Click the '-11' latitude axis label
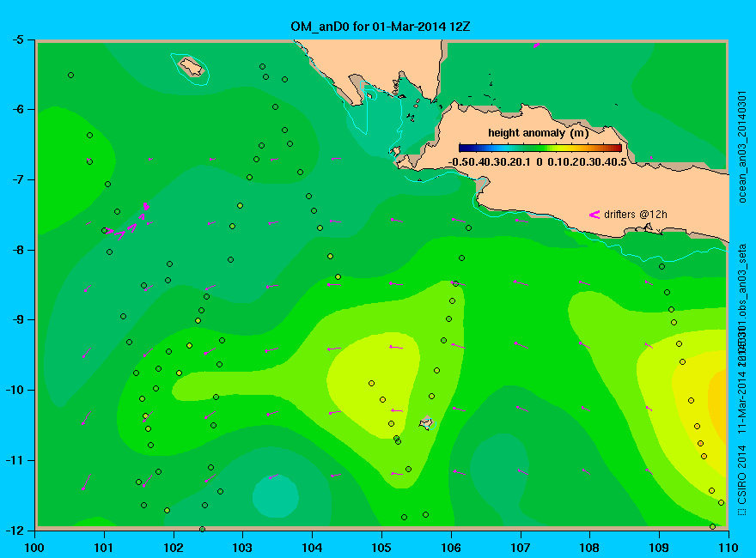The image size is (756, 558). [x=15, y=460]
